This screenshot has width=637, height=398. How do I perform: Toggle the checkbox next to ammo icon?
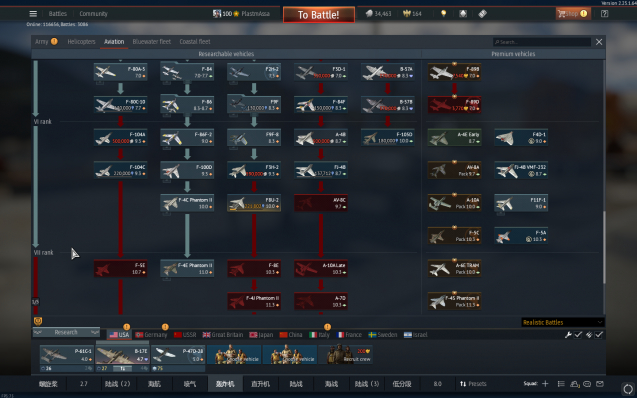599,335
